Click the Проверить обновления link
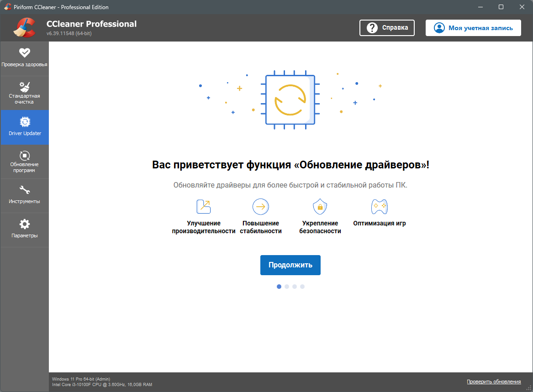This screenshot has width=533, height=392. click(494, 382)
